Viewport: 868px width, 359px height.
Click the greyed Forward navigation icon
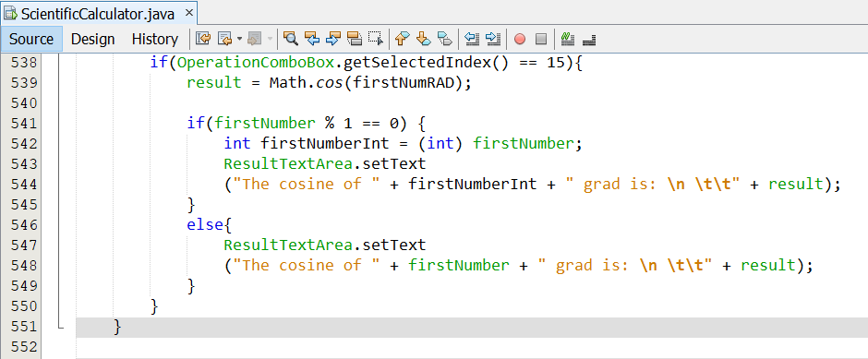(255, 39)
